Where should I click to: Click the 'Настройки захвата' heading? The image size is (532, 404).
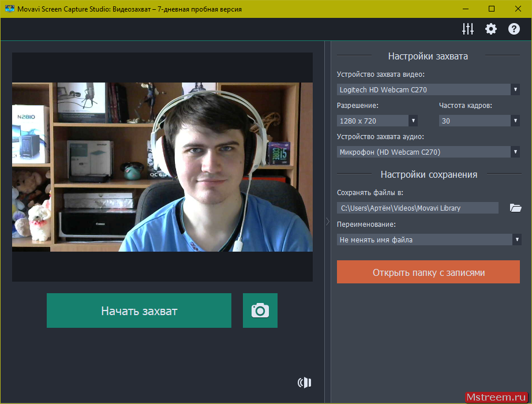tap(428, 56)
